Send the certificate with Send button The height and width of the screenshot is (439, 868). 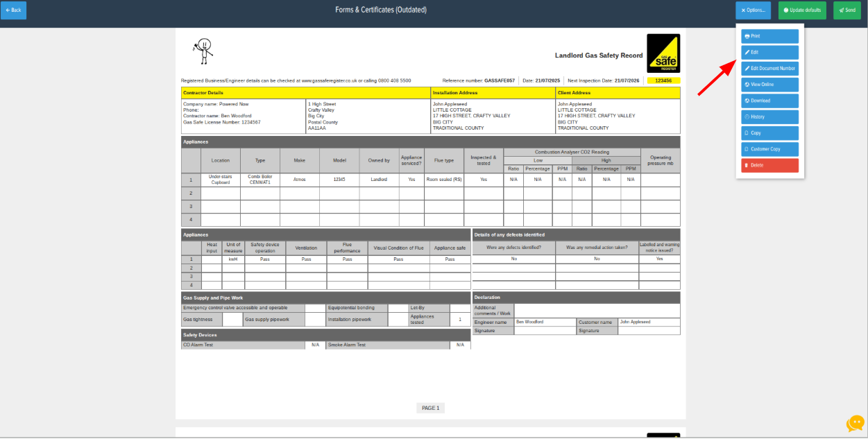pos(846,10)
